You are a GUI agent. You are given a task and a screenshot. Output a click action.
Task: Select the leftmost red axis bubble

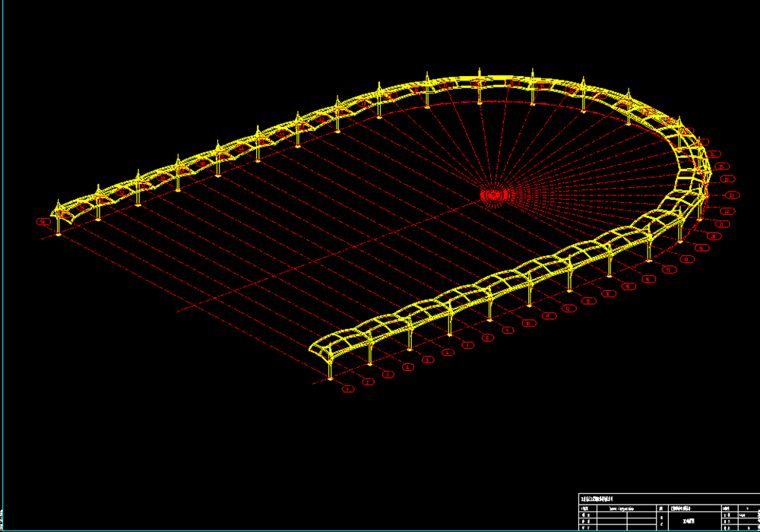43,222
